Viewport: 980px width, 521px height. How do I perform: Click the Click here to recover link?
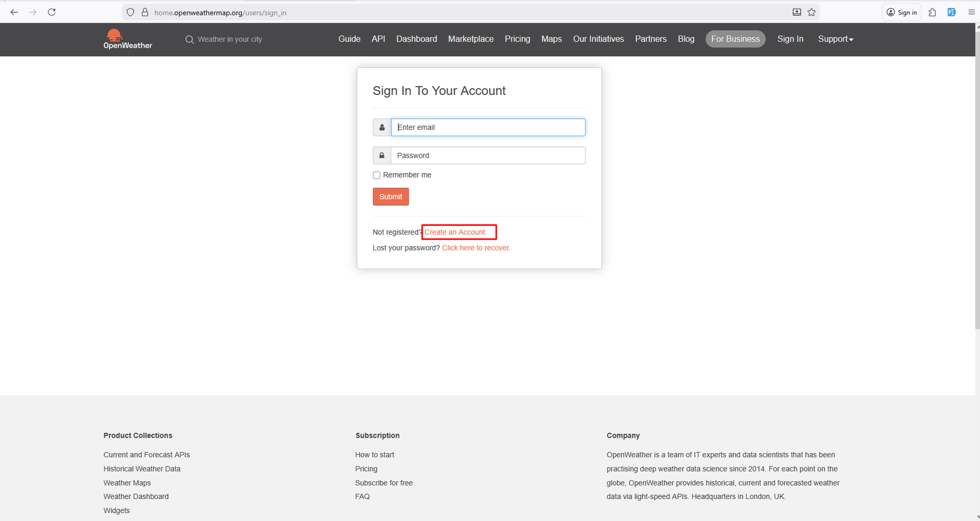pos(476,248)
